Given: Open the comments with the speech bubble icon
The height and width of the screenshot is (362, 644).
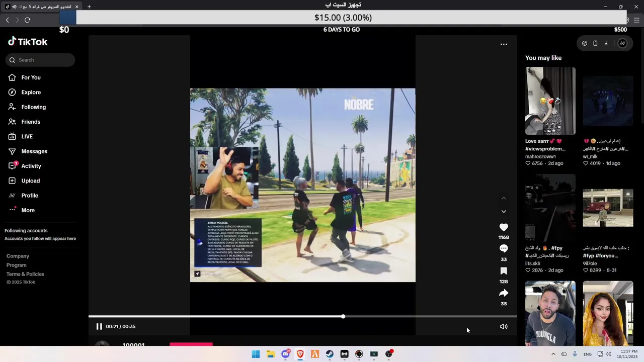Looking at the screenshot, I should tap(504, 248).
